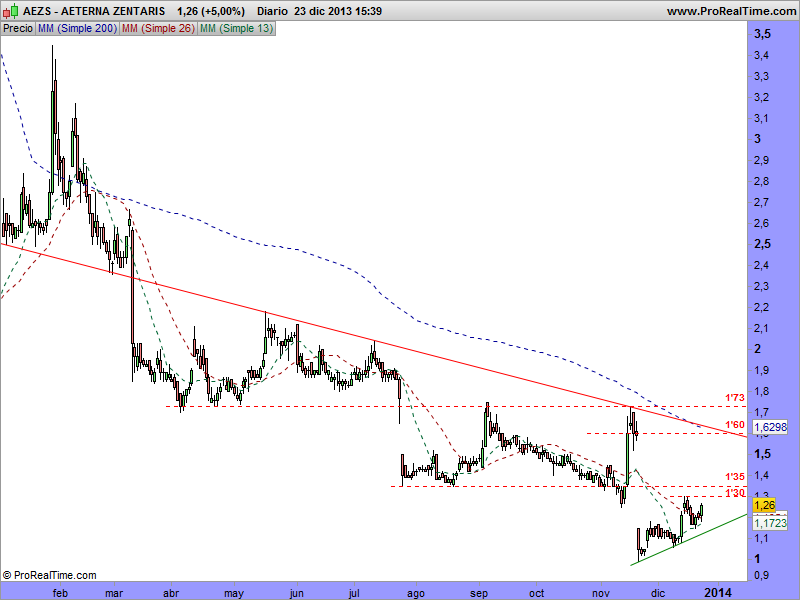
Task: Click the sep month label on time axis
Action: pyautogui.click(x=479, y=594)
